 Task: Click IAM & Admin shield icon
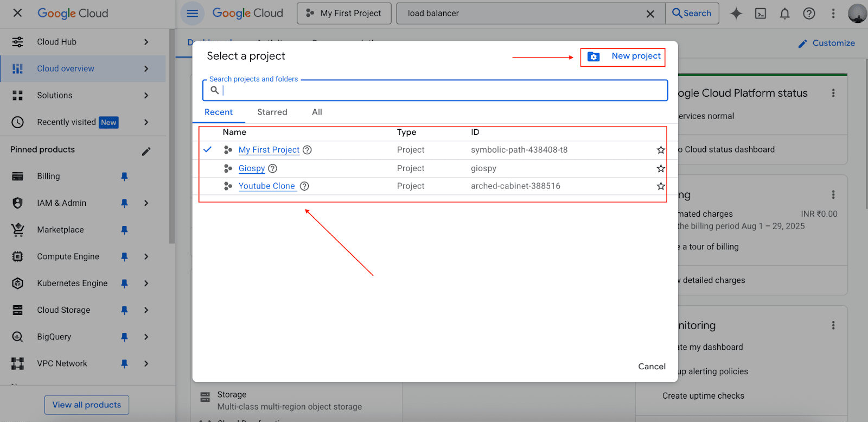[x=17, y=203]
